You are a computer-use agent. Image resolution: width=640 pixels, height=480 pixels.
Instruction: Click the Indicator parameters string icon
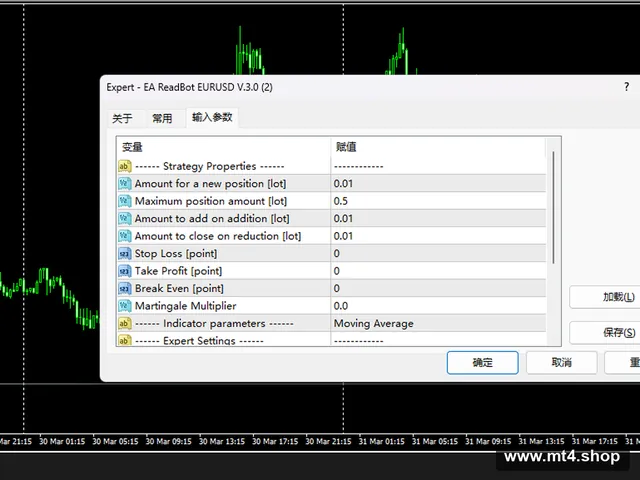pos(124,324)
